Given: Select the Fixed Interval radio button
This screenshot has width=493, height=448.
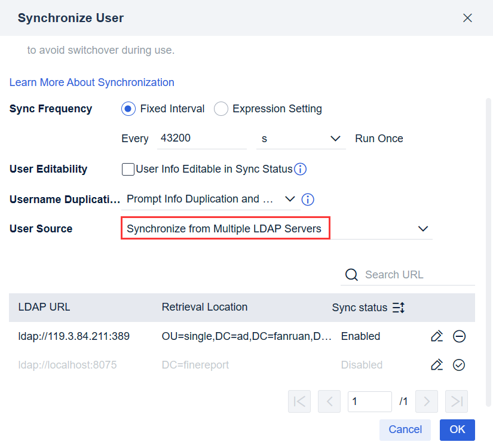Looking at the screenshot, I should 128,109.
